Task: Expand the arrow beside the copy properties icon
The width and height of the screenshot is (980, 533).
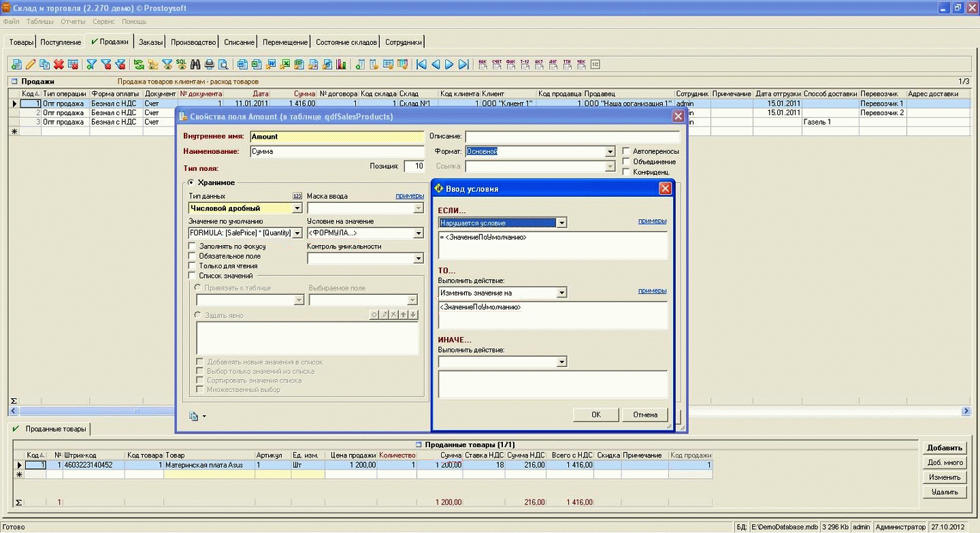Action: pos(203,417)
